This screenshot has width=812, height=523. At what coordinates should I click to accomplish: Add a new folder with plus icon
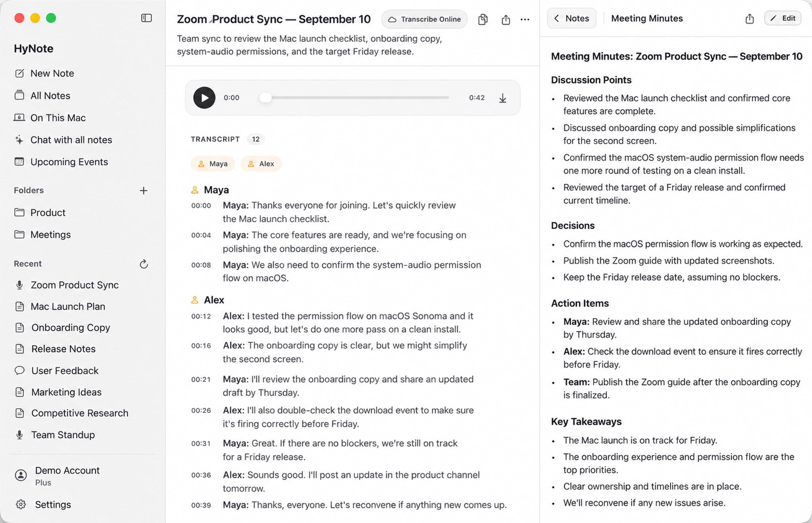[143, 190]
